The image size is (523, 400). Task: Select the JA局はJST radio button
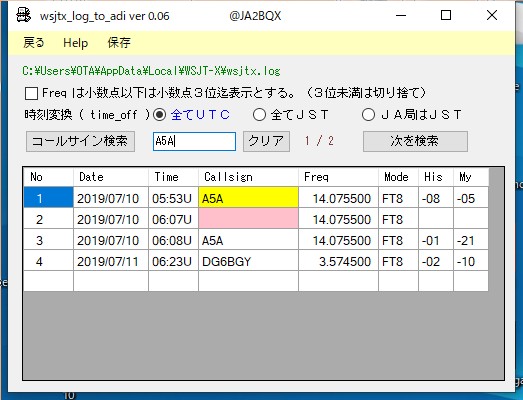click(368, 115)
